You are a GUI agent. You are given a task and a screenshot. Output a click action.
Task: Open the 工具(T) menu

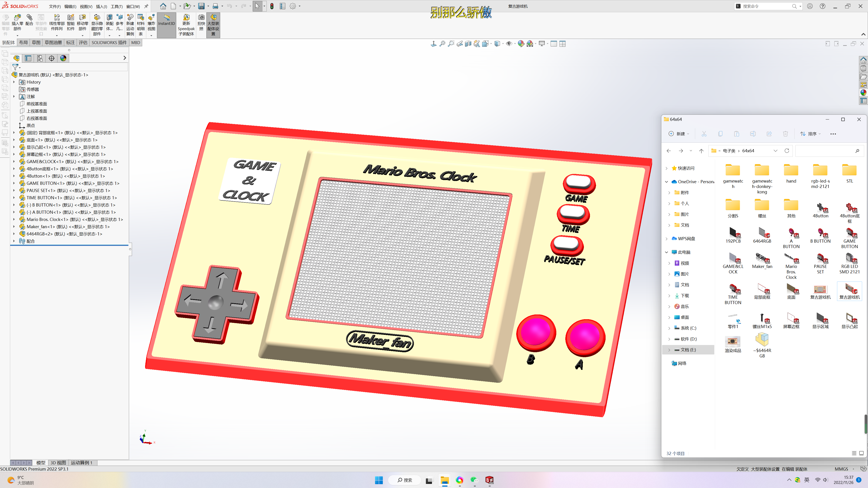(x=117, y=6)
